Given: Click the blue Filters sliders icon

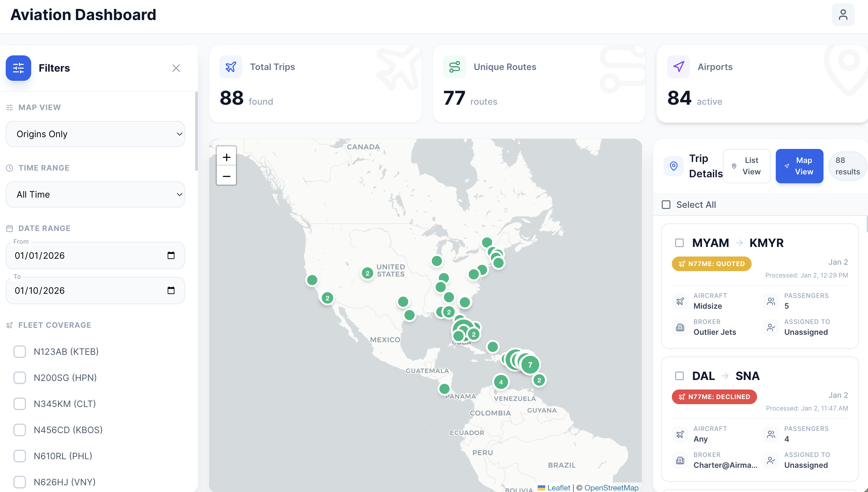Looking at the screenshot, I should (18, 68).
